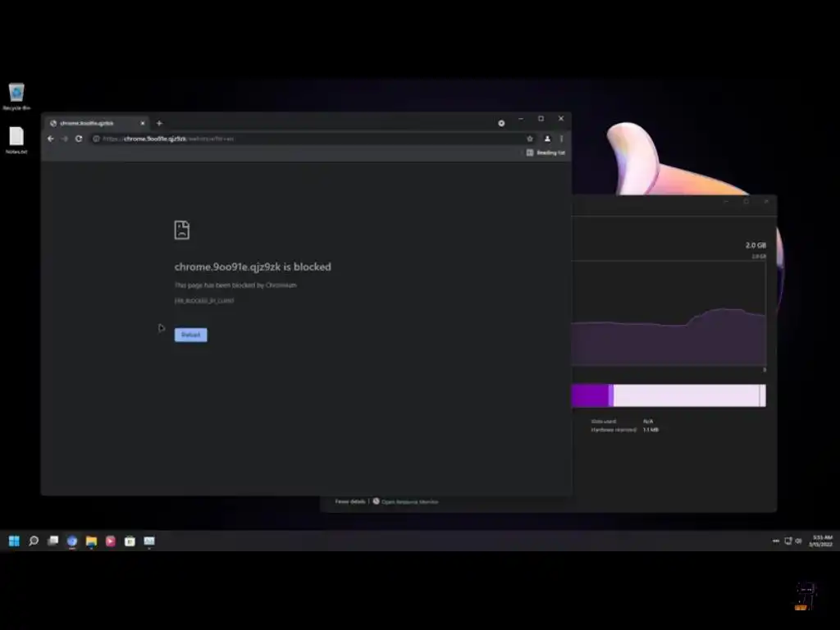Click the Reload button on blocked page

(x=190, y=335)
